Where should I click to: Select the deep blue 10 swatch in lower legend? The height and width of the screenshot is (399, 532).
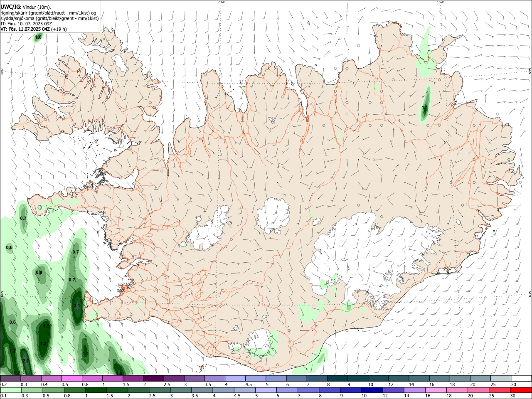pyautogui.click(x=372, y=390)
